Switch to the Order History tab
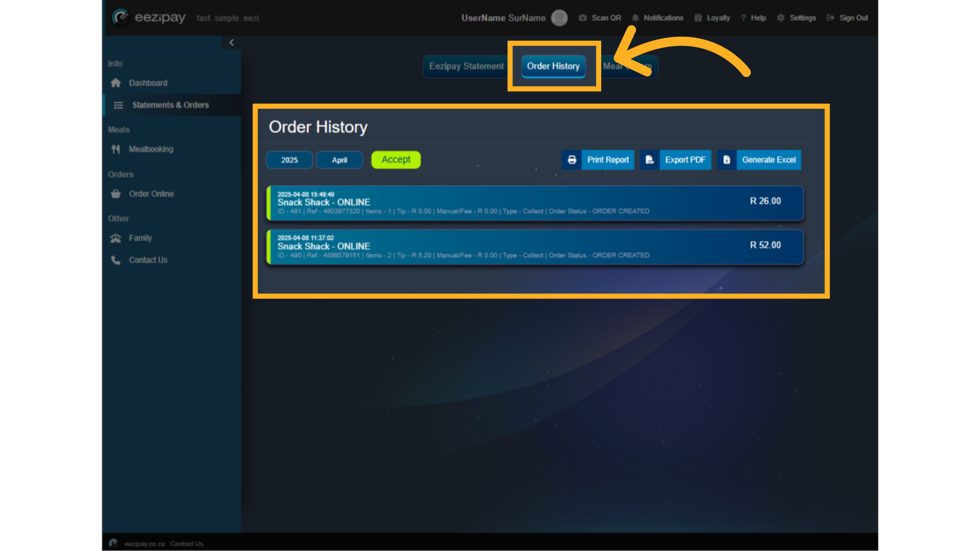Screen dimensions: 980x551 pyautogui.click(x=553, y=66)
